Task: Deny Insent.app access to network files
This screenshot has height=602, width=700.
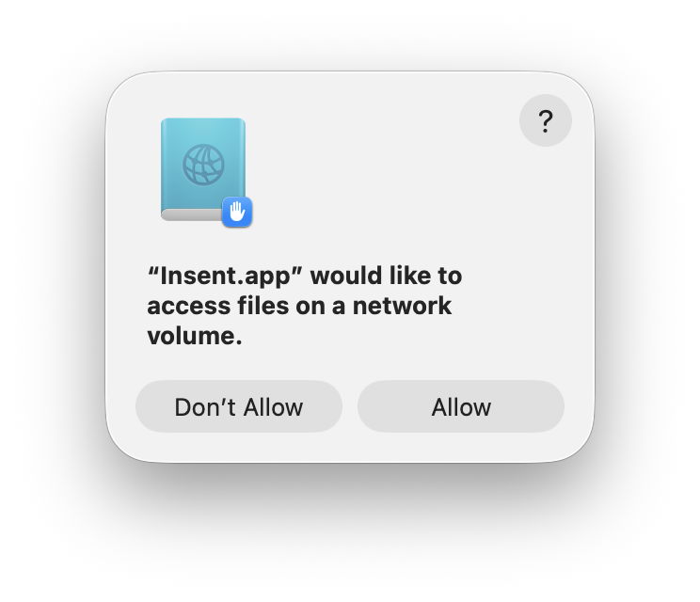Action: pyautogui.click(x=239, y=406)
